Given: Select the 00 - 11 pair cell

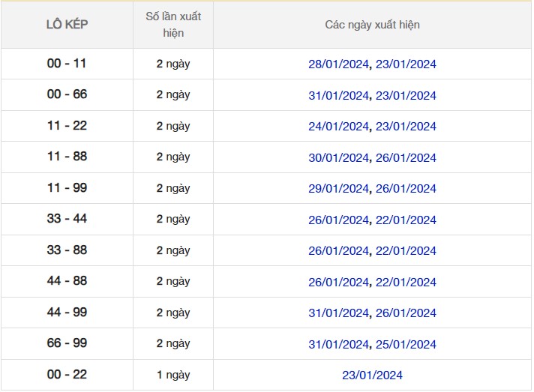Looking at the screenshot, I should (x=67, y=64).
